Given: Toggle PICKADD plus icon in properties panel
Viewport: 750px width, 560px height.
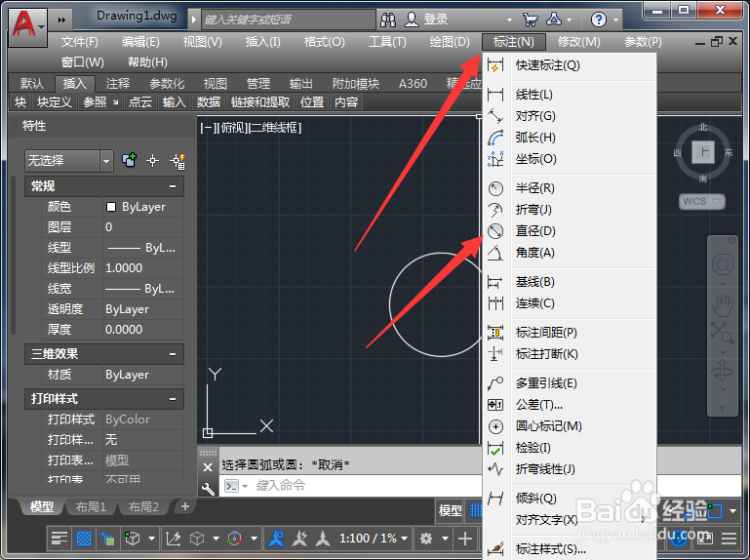Looking at the screenshot, I should 129,160.
